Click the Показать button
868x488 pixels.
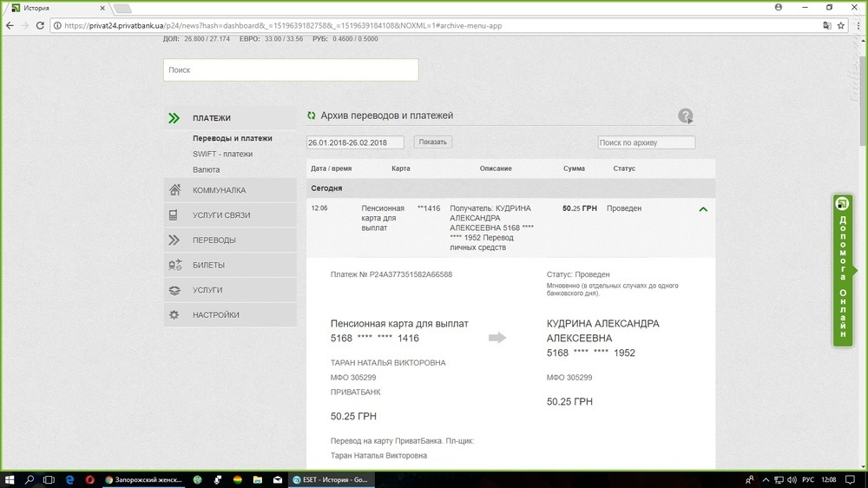point(433,142)
